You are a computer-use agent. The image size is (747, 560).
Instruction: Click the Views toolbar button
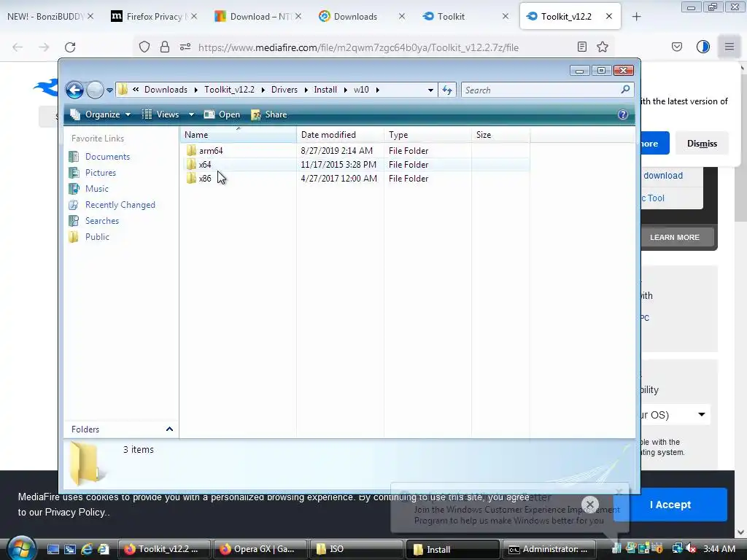coord(160,114)
